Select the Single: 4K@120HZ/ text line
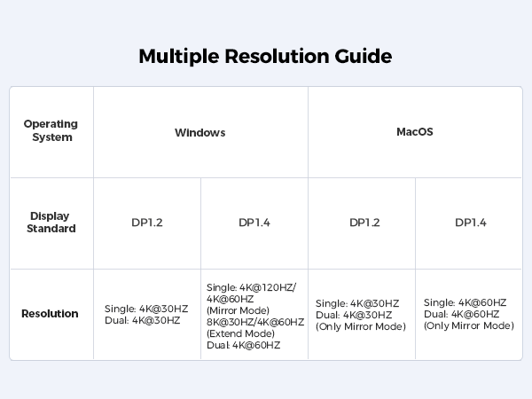 click(x=251, y=287)
